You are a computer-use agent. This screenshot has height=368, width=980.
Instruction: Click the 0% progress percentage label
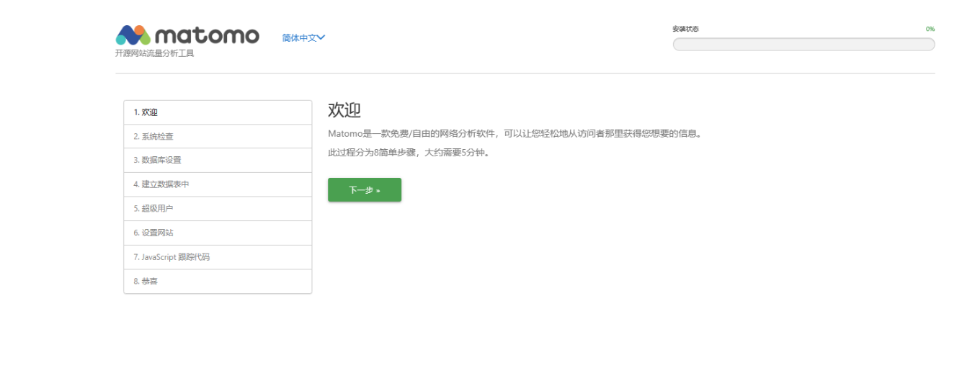(x=930, y=29)
